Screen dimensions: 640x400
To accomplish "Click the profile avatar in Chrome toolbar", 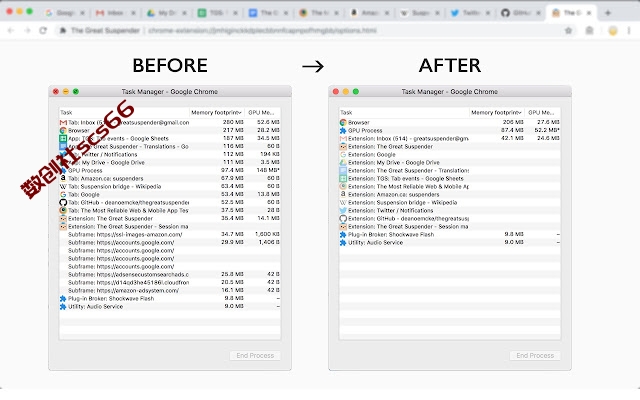I will 613,30.
